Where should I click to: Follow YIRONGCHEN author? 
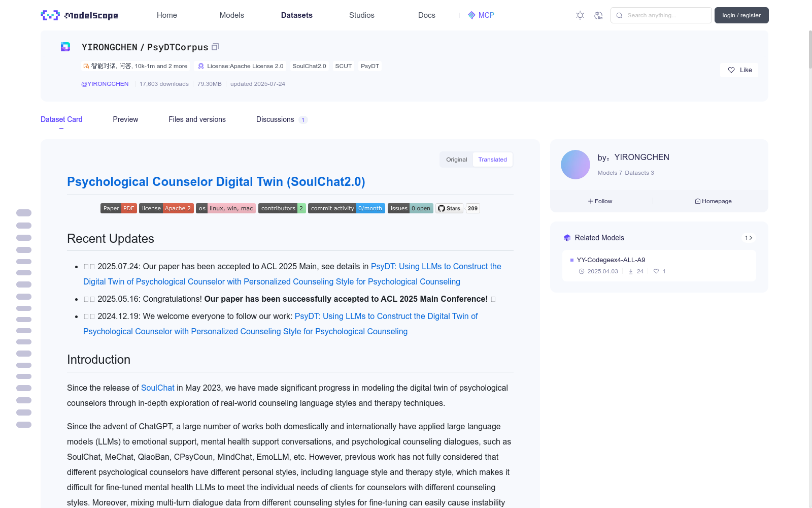click(x=600, y=201)
